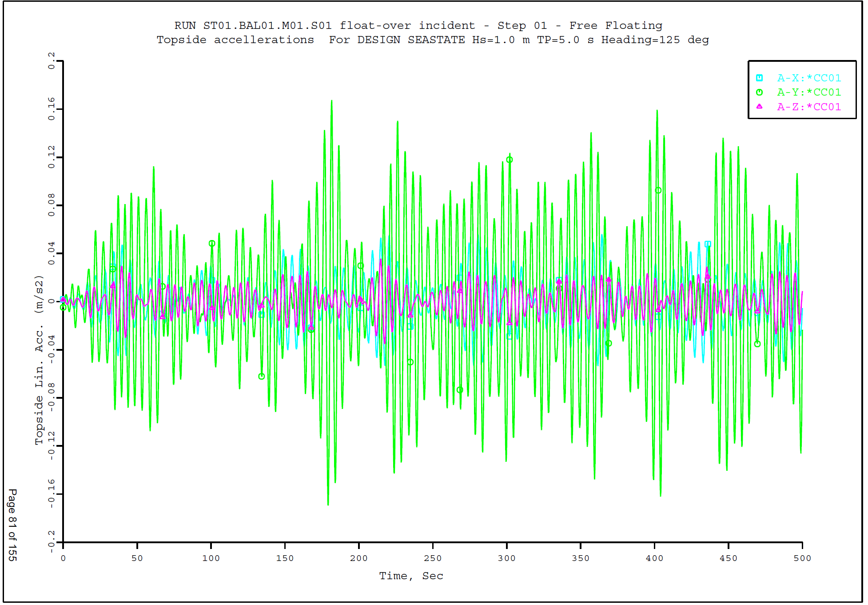Click the 'Topside Lin. Acc. (m/s2)' y-axis label
The height and width of the screenshot is (605, 868).
click(x=39, y=360)
